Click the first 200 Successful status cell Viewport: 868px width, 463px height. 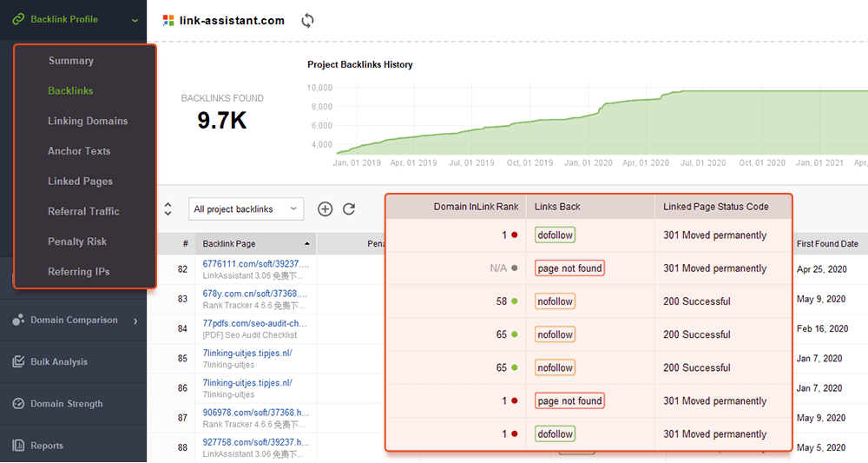tap(697, 301)
